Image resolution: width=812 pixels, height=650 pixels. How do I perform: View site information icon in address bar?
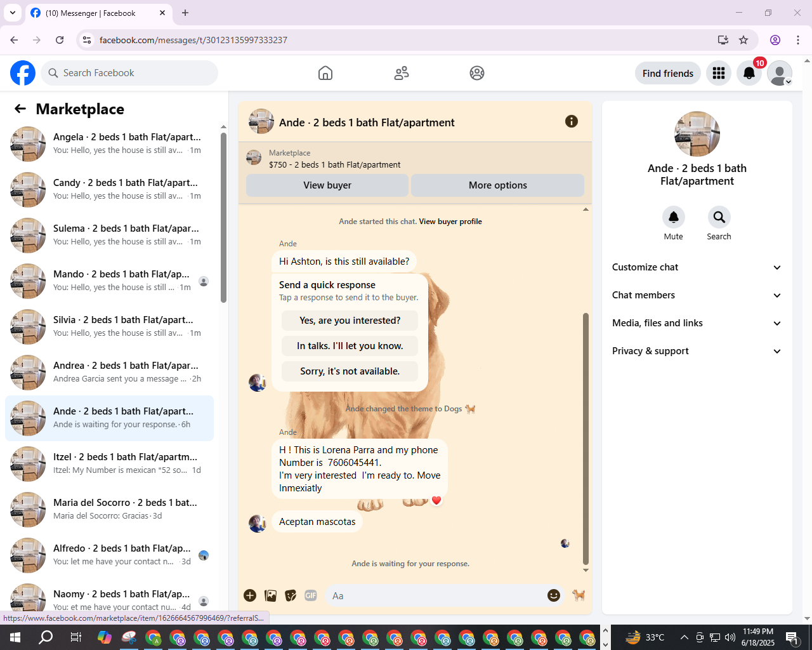[x=87, y=40]
